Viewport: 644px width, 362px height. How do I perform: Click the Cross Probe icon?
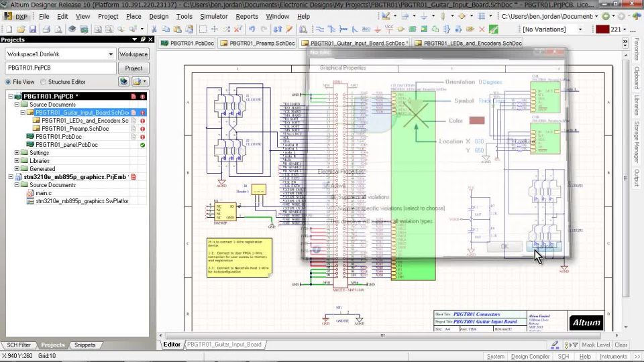click(x=289, y=29)
